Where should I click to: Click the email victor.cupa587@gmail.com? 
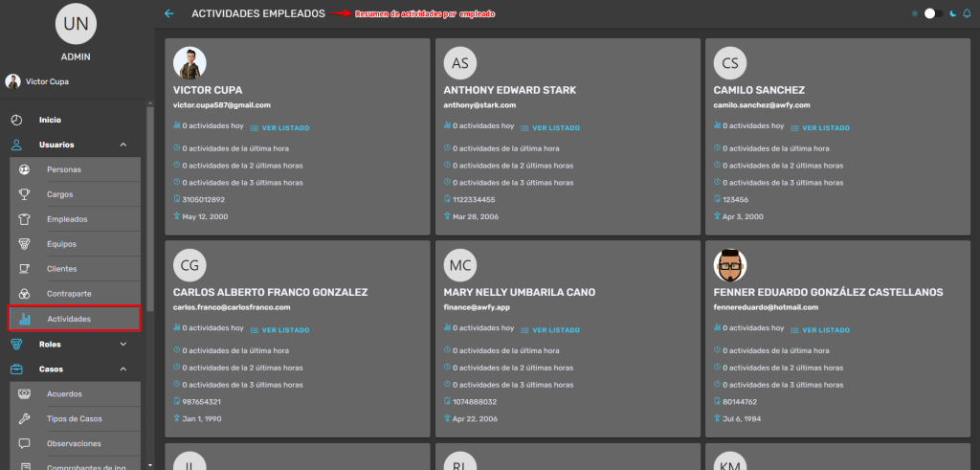pyautogui.click(x=221, y=105)
